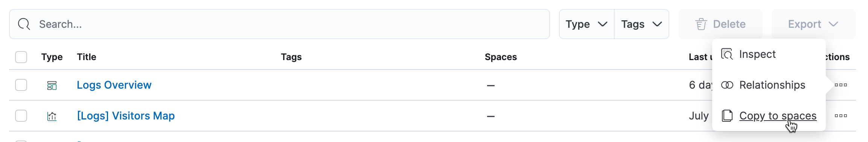
Task: Open the [Logs] Visitors Map link
Action: (x=126, y=116)
